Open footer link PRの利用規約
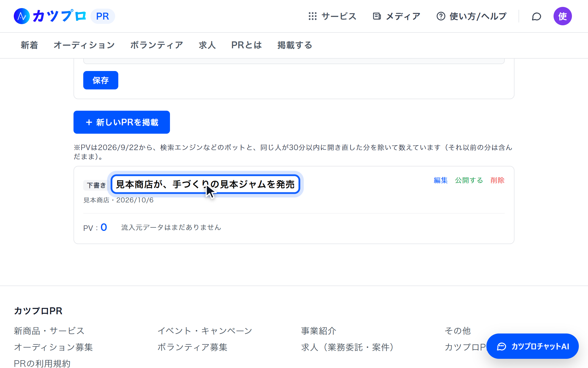Viewport: 588px width, 368px height. point(42,363)
